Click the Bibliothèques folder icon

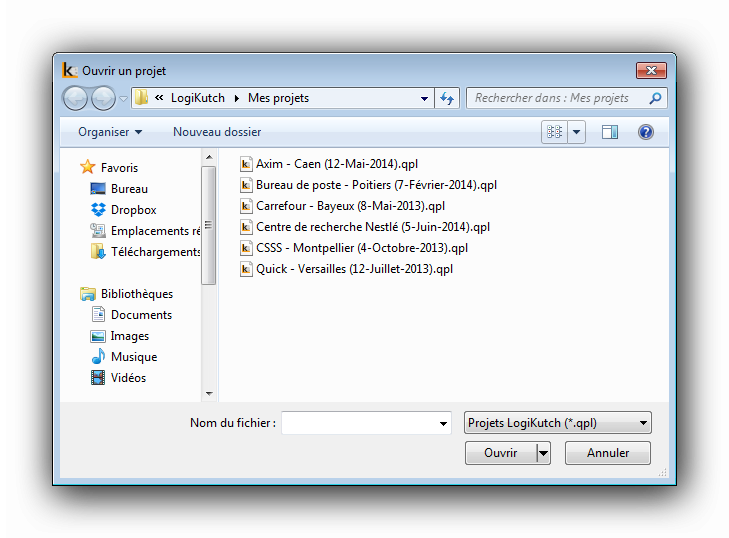[x=87, y=294]
